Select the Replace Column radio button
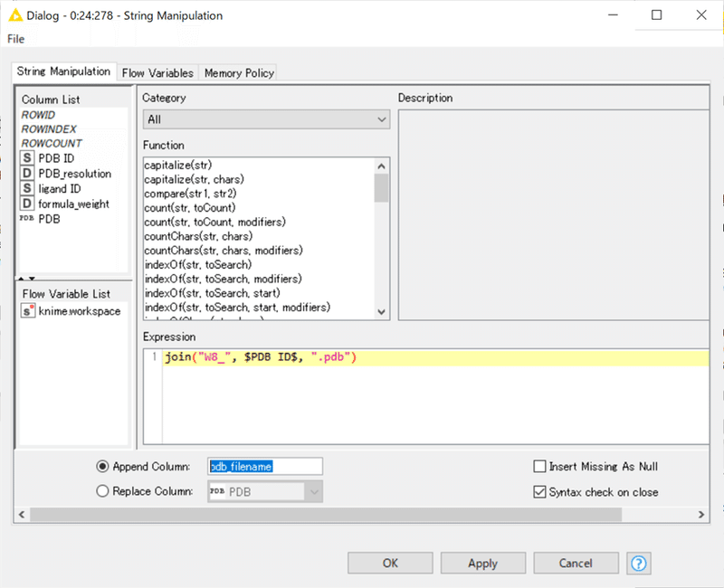This screenshot has width=724, height=588. (x=102, y=491)
